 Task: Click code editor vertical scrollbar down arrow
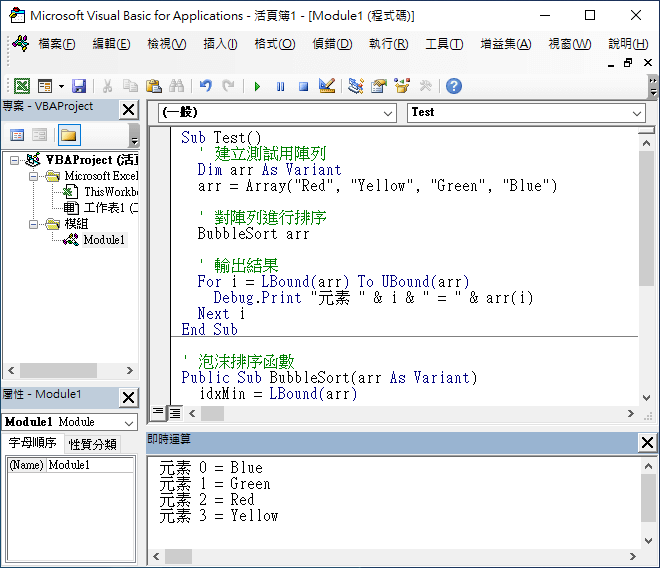(647, 397)
